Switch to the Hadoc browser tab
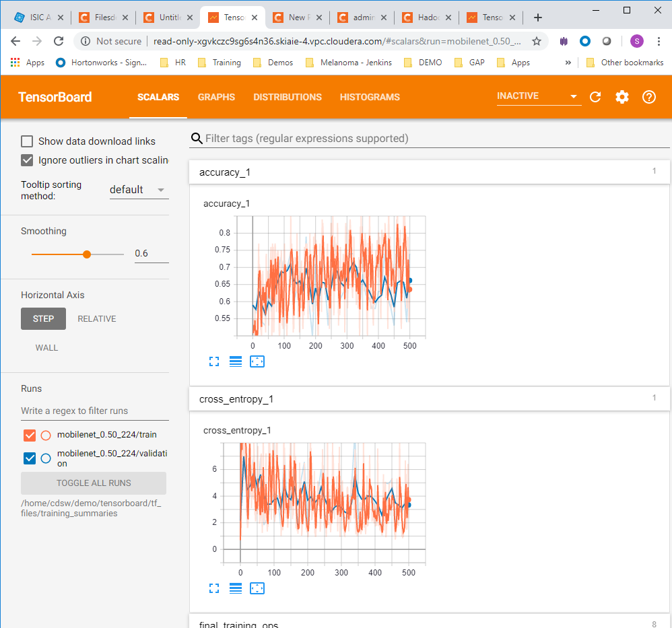Image resolution: width=672 pixels, height=628 pixels. pos(428,18)
